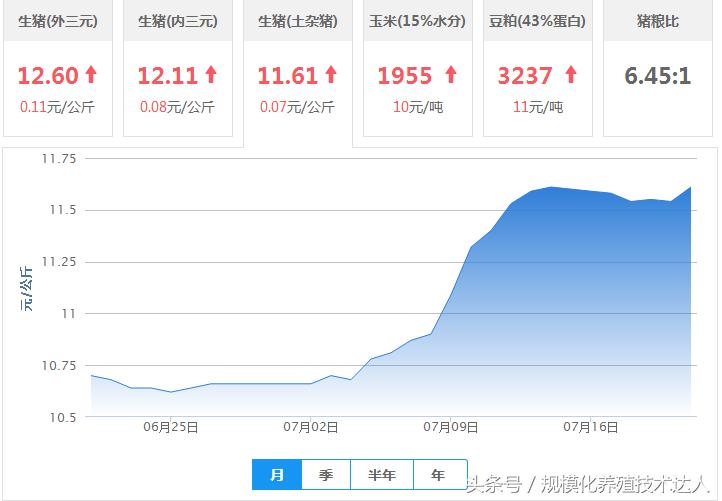
Task: Click the 10.5 y-axis label
Action: tap(63, 418)
